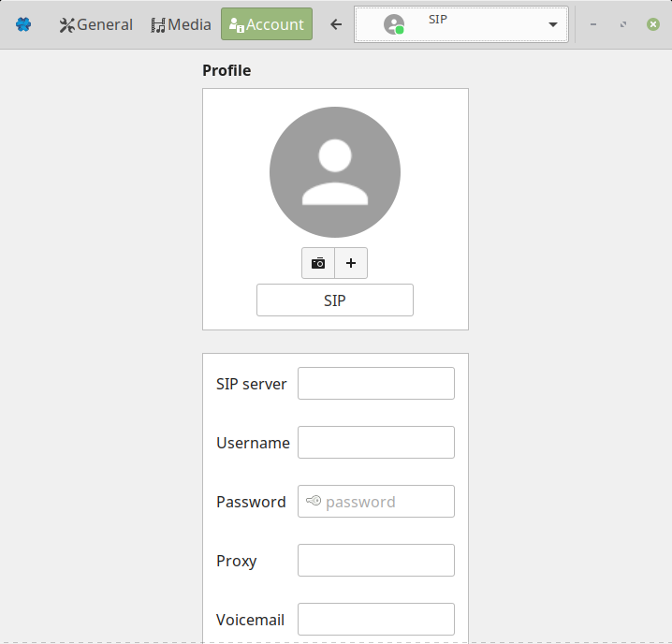Open the SIP account selector dropdown
672x644 pixels.
(461, 24)
